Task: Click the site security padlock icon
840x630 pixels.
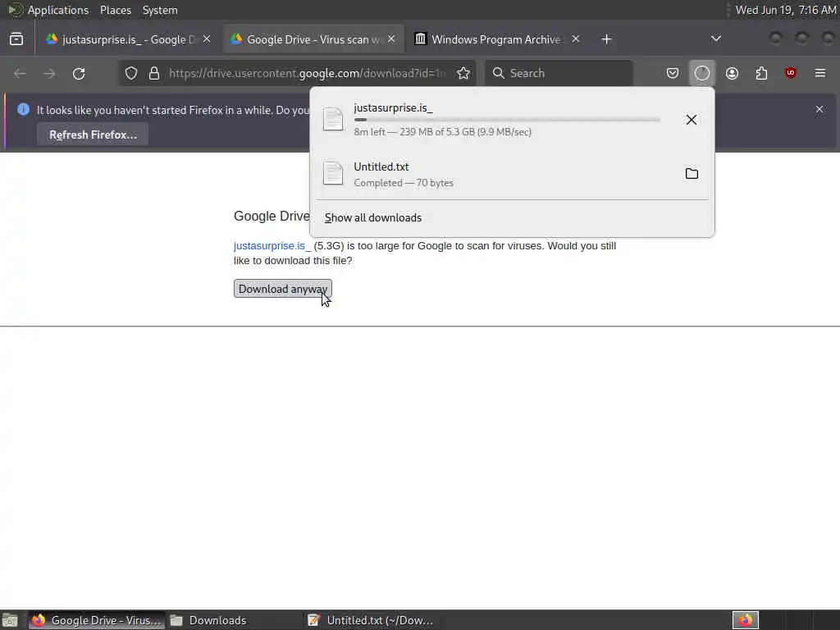Action: [154, 73]
